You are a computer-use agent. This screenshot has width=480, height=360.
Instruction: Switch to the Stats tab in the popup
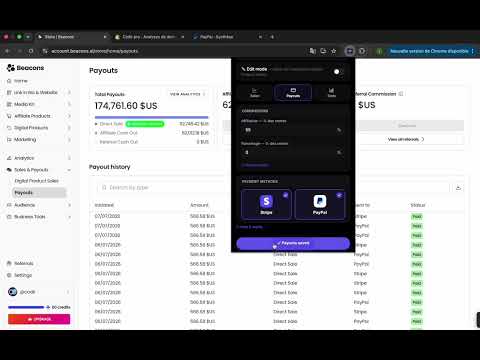(331, 93)
